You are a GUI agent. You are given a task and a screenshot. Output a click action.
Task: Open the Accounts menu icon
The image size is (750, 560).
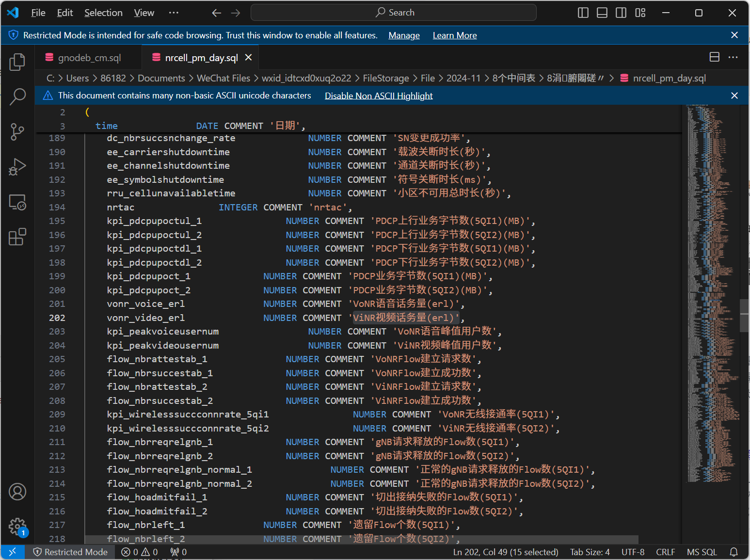(17, 492)
